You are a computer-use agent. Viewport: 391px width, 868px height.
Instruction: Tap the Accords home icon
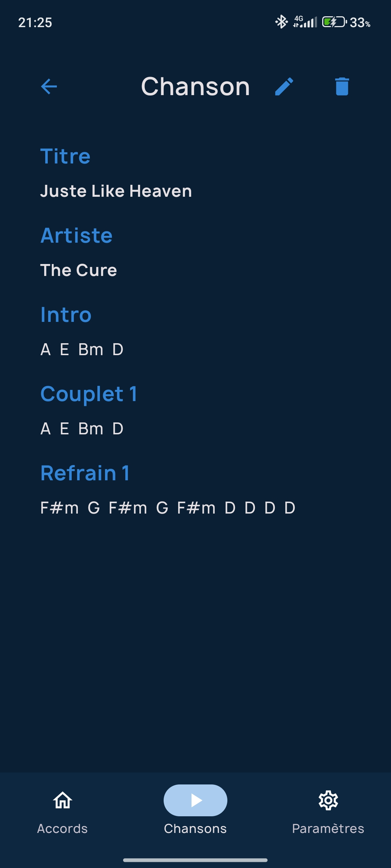click(x=63, y=800)
